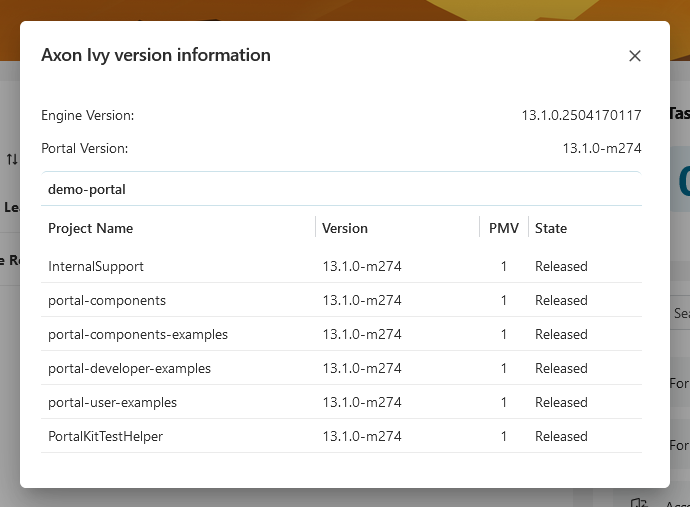Click the Released state of portal-components

[561, 300]
